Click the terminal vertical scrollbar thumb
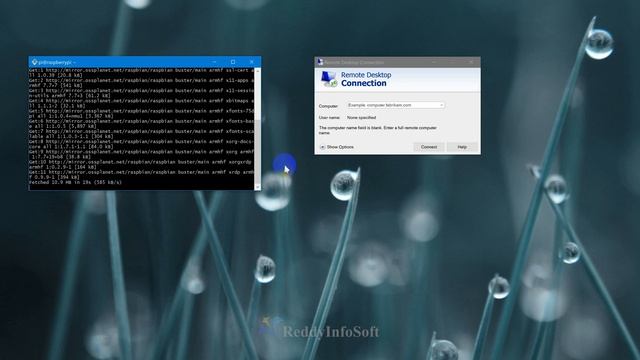640x360 pixels. pos(258,152)
